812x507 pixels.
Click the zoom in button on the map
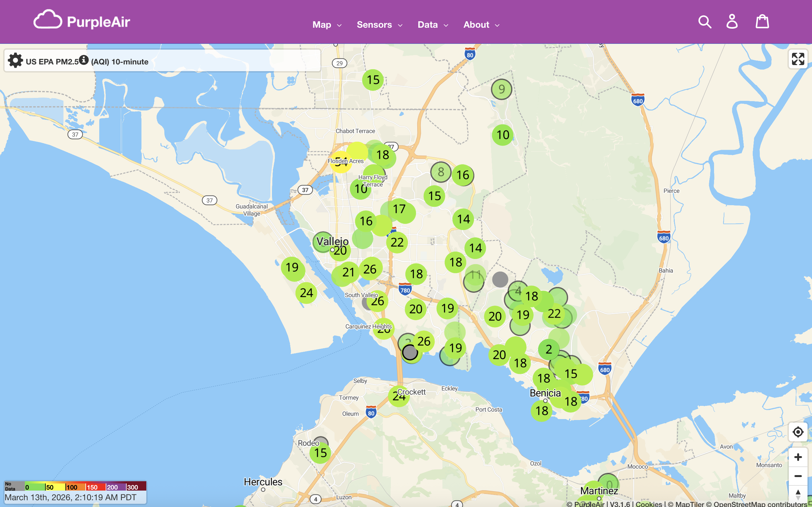click(798, 457)
